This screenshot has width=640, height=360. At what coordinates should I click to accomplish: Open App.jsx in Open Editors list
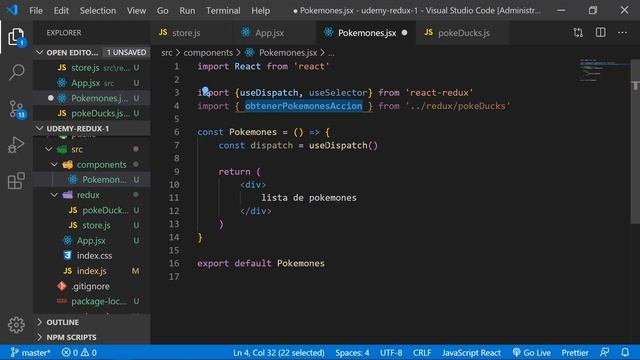[92, 83]
